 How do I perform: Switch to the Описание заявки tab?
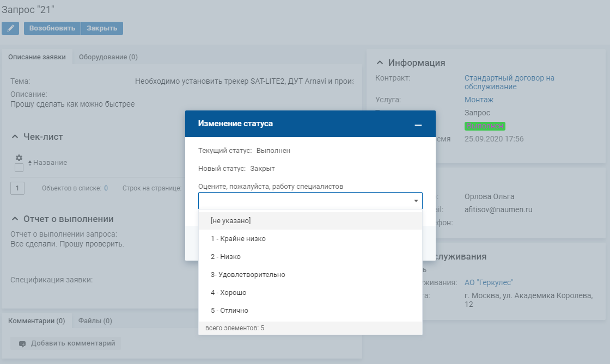37,57
